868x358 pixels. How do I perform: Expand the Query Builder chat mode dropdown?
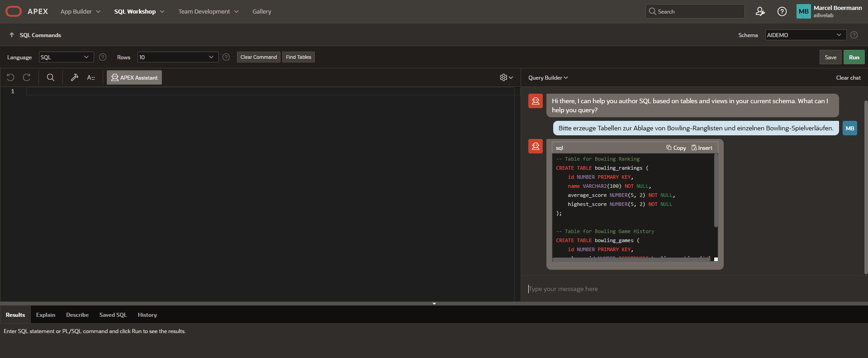[x=548, y=77]
